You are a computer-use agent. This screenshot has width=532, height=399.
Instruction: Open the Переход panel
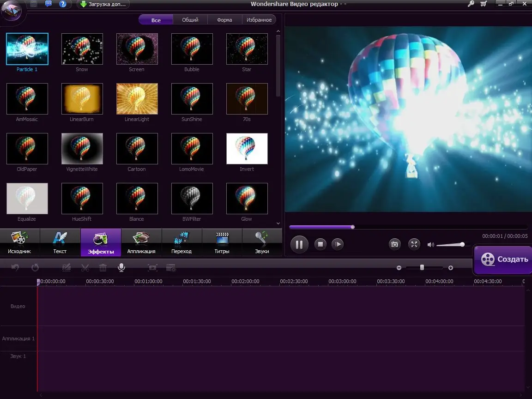point(181,242)
